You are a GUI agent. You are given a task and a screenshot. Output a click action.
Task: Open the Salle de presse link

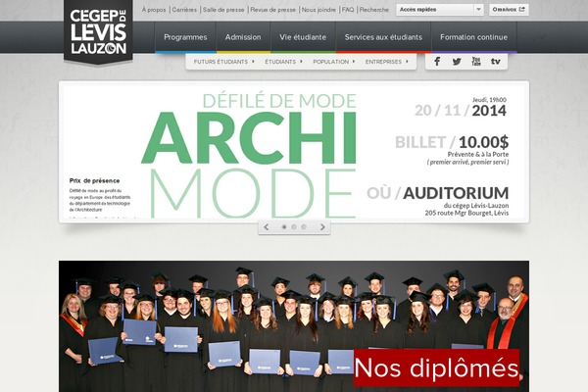223,10
